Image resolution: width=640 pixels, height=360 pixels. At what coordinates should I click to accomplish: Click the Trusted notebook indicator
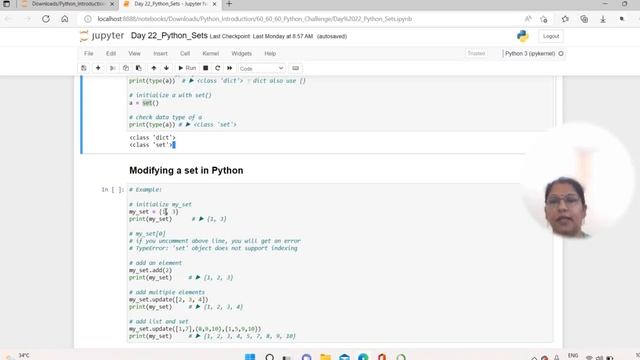point(476,53)
